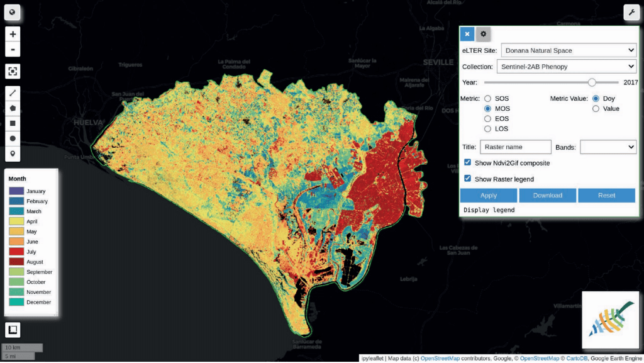Uncheck Show Ndvi2Gif composite
644x363 pixels.
click(467, 163)
